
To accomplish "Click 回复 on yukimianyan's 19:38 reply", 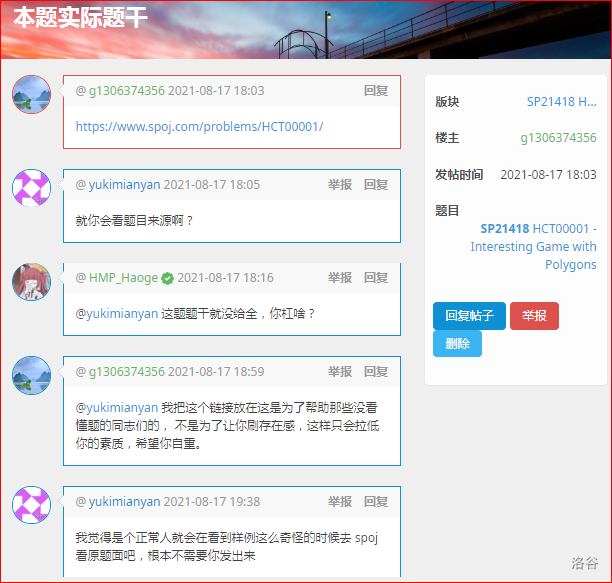I will pos(376,502).
